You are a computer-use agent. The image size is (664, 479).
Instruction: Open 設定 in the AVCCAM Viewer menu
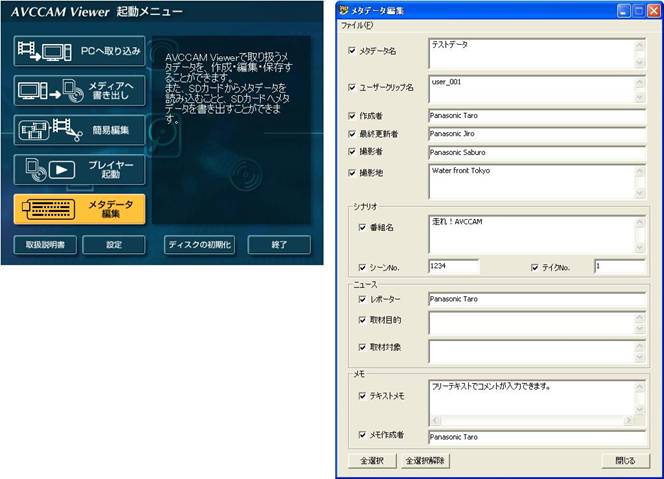[x=113, y=245]
